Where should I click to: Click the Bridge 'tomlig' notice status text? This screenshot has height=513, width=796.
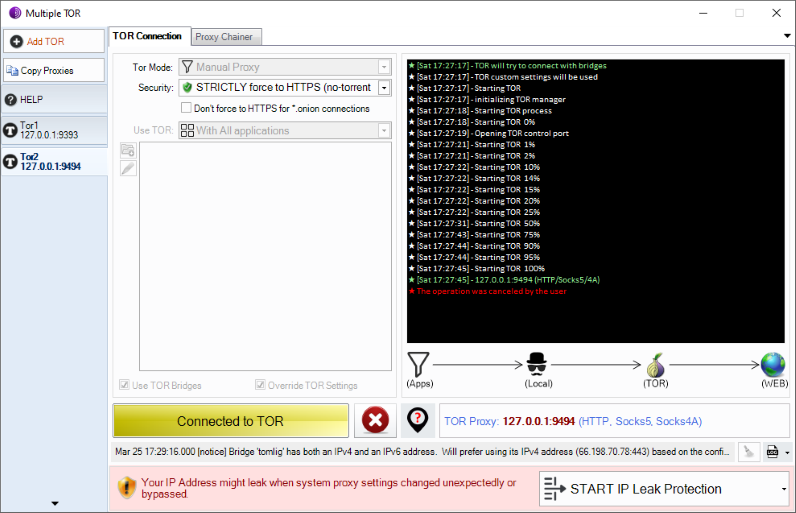click(422, 452)
